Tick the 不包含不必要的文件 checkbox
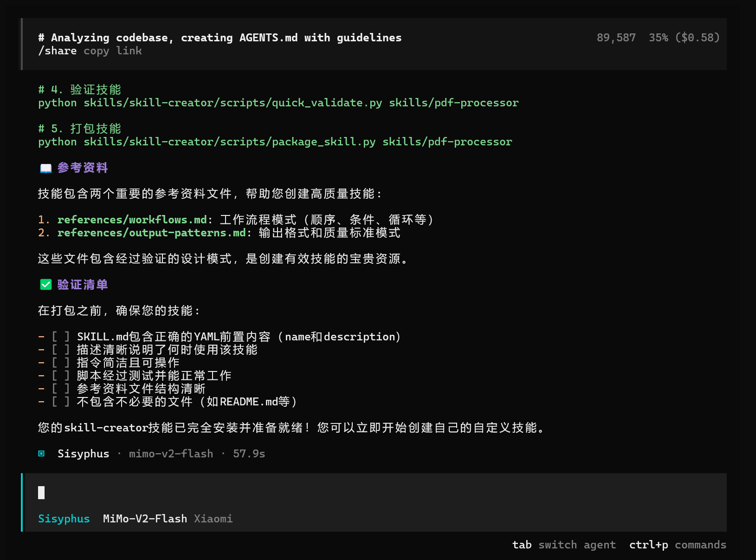 [60, 402]
